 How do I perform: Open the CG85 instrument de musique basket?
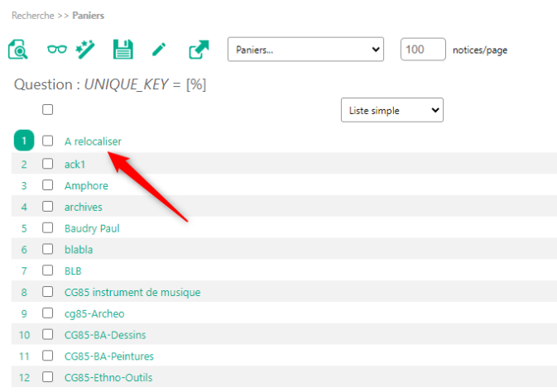coord(132,292)
